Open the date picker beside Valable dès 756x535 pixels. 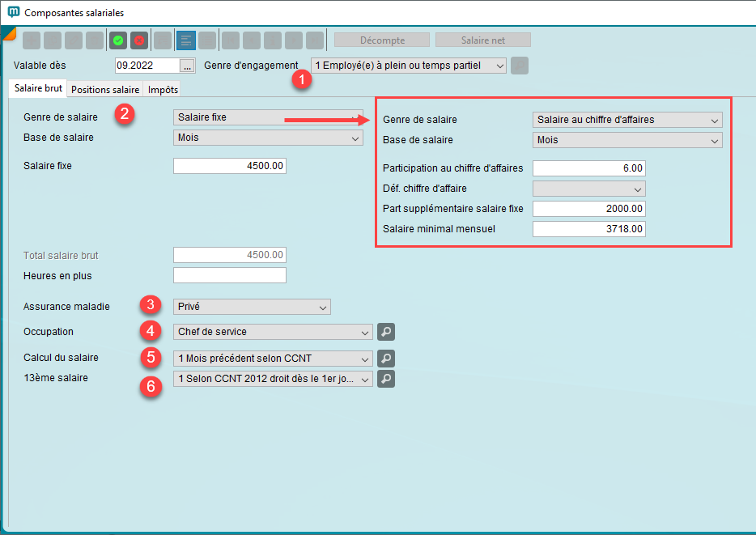point(187,66)
